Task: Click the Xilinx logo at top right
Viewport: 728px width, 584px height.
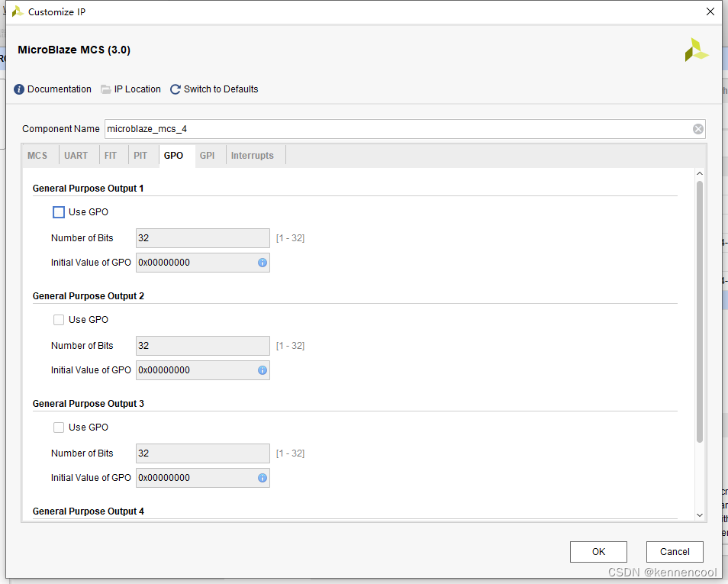Action: pos(696,50)
